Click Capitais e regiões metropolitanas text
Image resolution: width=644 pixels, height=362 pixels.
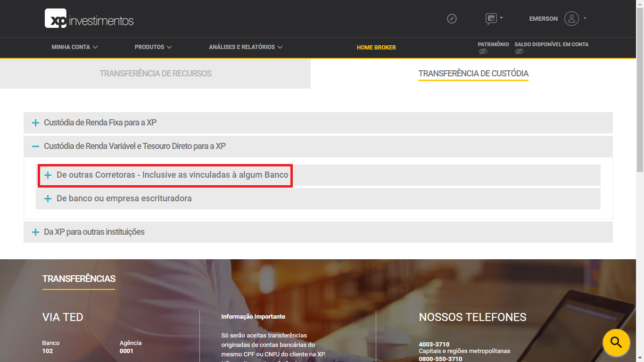click(x=464, y=351)
